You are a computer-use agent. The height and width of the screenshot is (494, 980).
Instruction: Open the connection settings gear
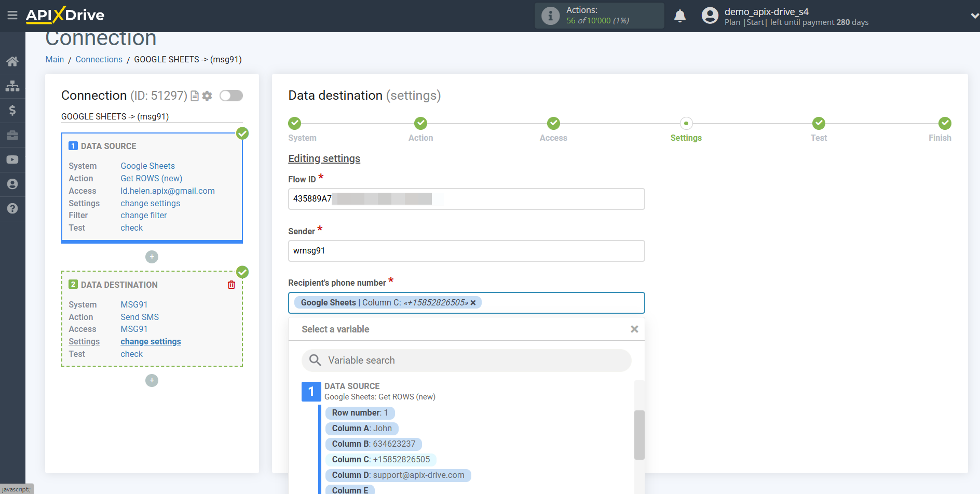click(x=207, y=96)
